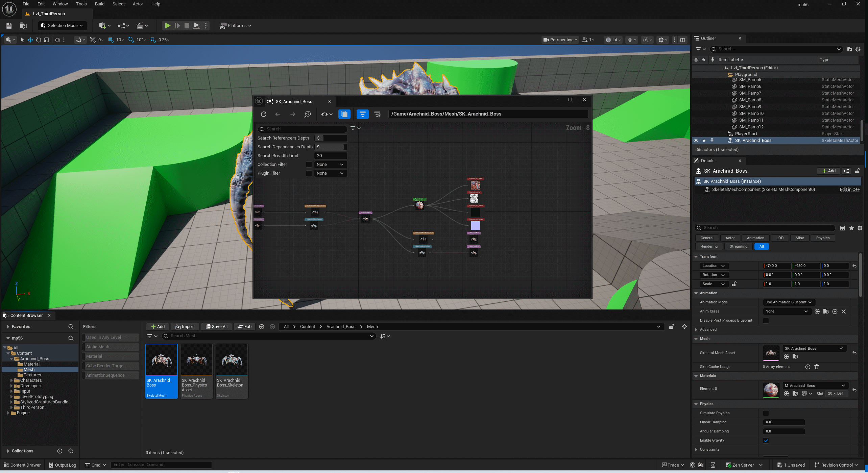
Task: Open the Skeletal Mesh Asset browse icon
Action: click(x=795, y=356)
